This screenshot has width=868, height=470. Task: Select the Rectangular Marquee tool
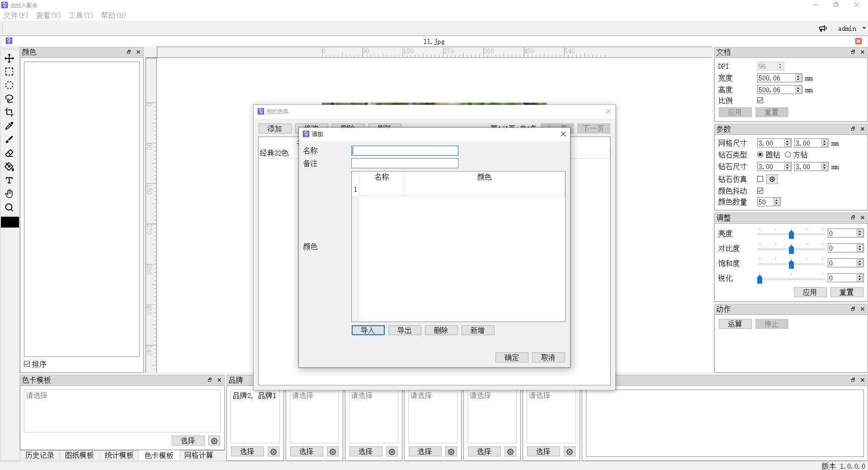click(9, 72)
